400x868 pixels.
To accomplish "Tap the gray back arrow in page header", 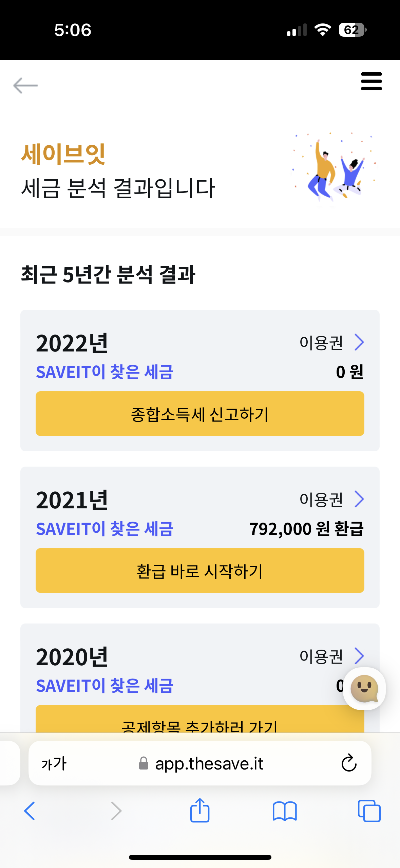I will 25,85.
